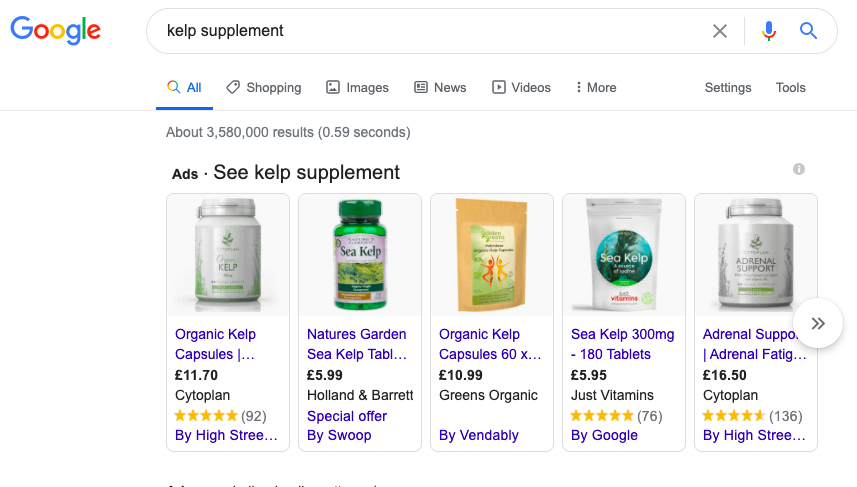Clear the search box with X icon
857x487 pixels.
pyautogui.click(x=720, y=31)
